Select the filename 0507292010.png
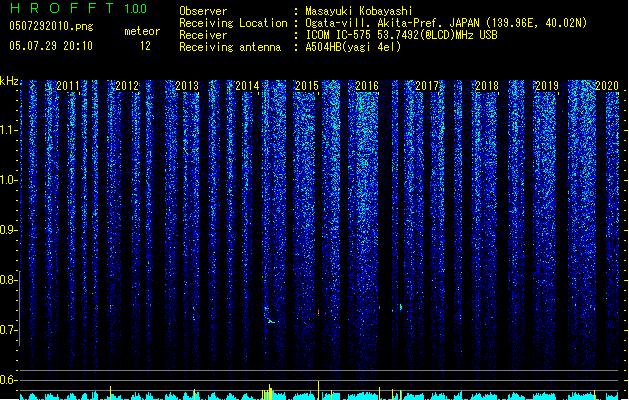This screenshot has width=629, height=400. click(x=51, y=26)
